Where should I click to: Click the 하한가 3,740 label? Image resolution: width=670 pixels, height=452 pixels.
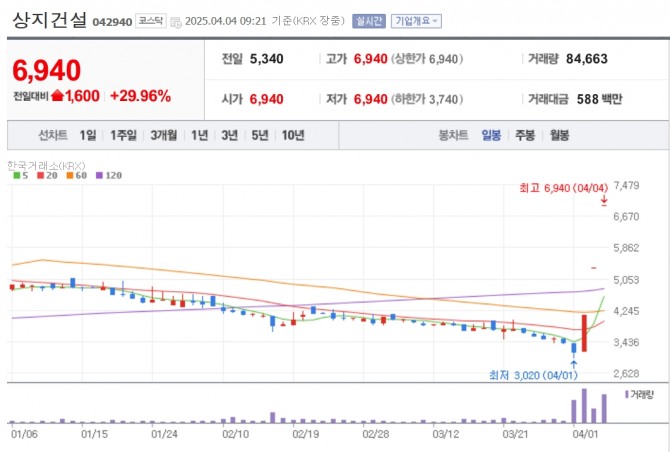(427, 99)
